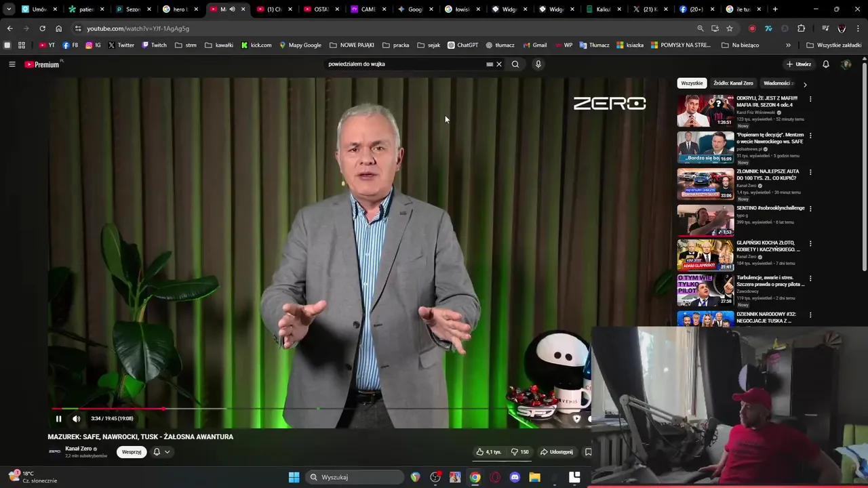
Task: Reload the page in Chrome
Action: click(42, 28)
